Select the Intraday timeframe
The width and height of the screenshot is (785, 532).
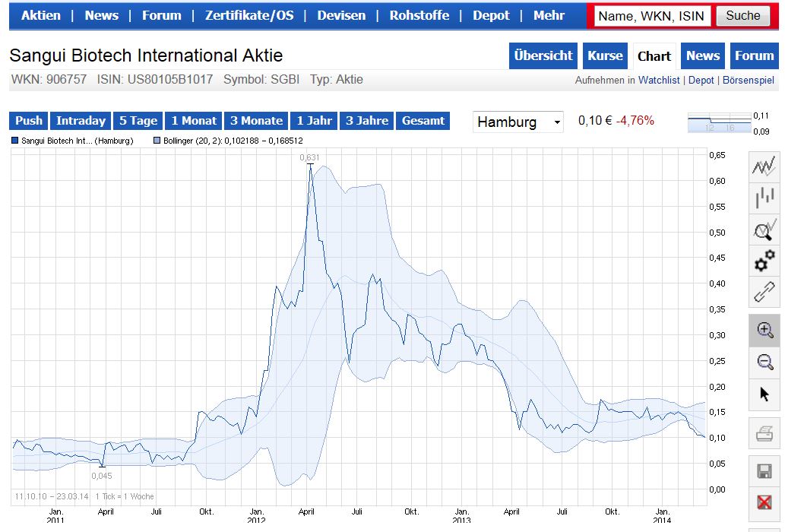[x=81, y=121]
